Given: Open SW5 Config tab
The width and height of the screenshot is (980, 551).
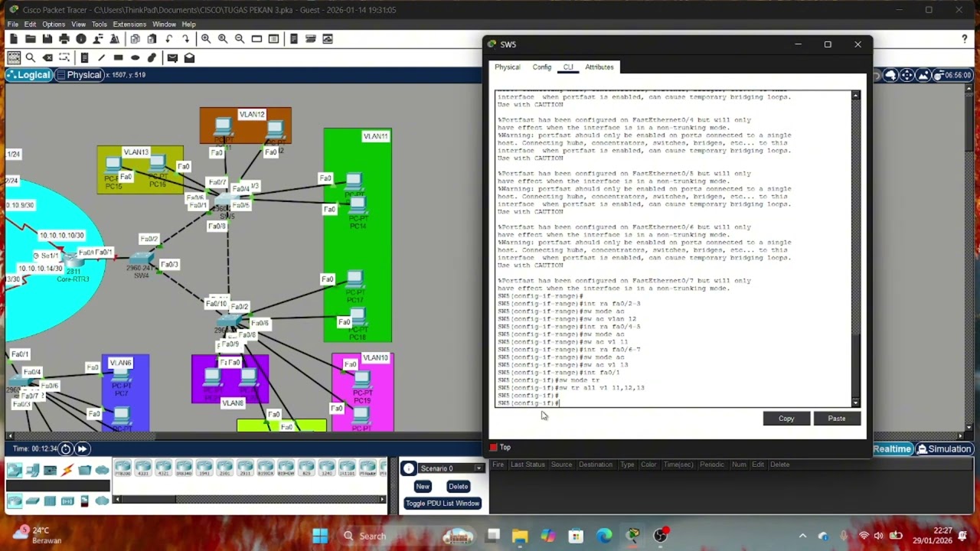Looking at the screenshot, I should (542, 67).
